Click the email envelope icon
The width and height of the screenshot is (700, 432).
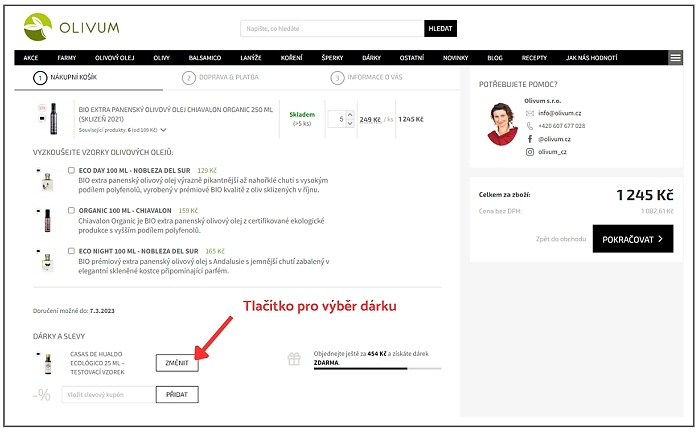(x=529, y=113)
